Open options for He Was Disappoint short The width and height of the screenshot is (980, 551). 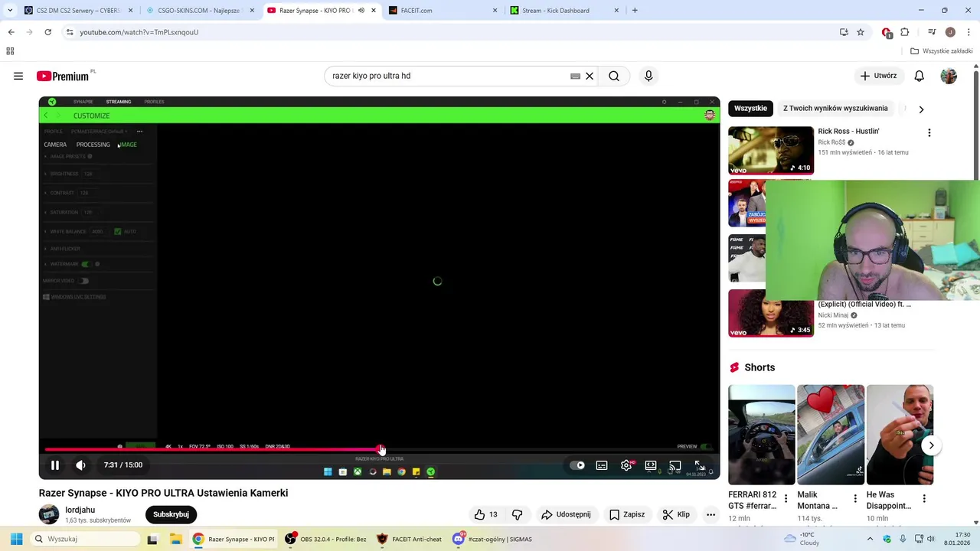[x=924, y=499]
